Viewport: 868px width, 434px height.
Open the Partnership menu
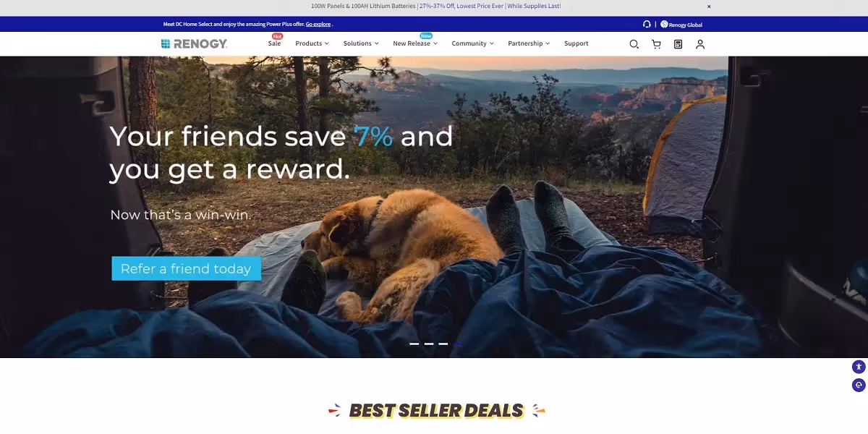coord(529,43)
